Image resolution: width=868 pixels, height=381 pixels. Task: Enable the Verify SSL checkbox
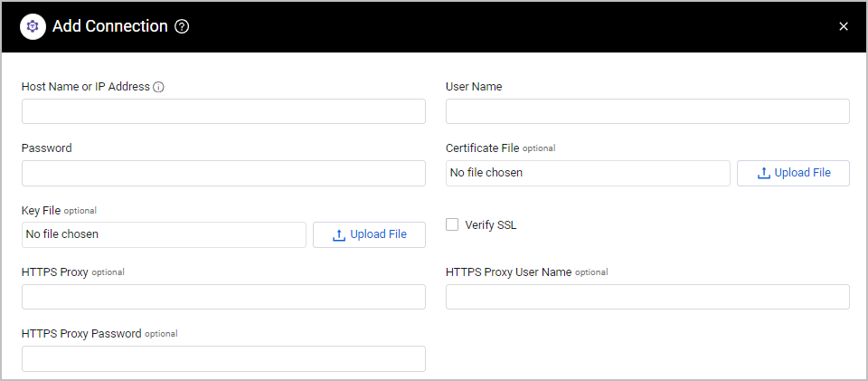pos(452,224)
